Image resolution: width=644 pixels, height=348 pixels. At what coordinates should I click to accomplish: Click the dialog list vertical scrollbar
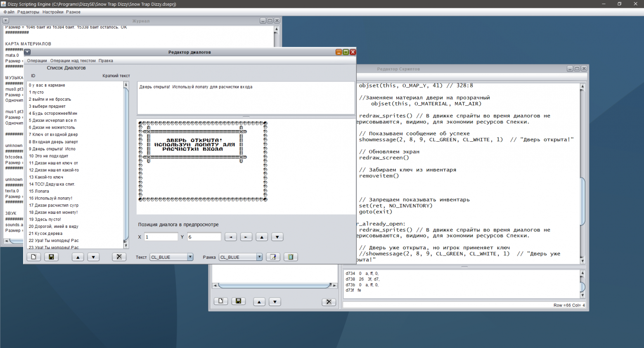[126, 165]
